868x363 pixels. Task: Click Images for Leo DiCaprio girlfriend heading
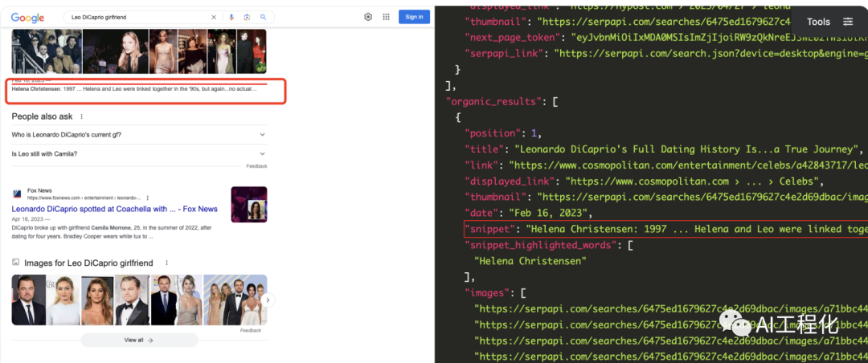pyautogui.click(x=88, y=263)
